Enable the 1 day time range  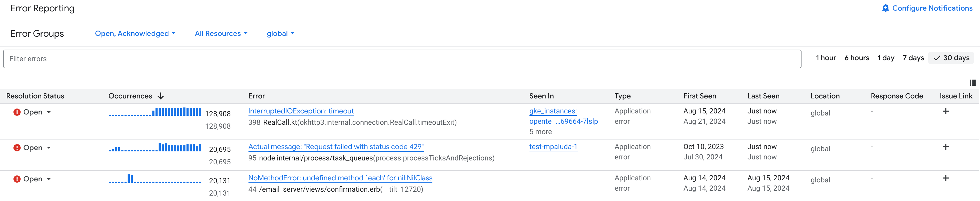coord(886,58)
